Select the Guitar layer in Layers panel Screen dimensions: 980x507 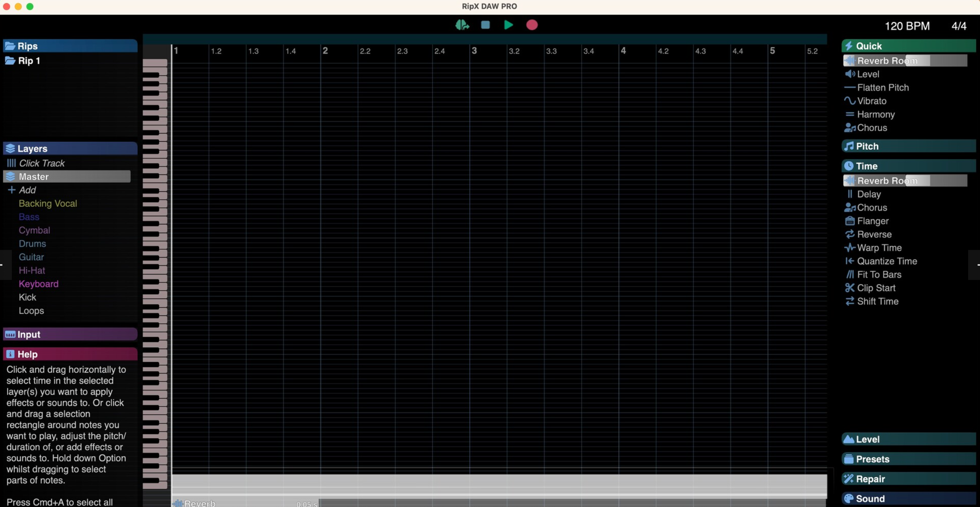point(31,257)
